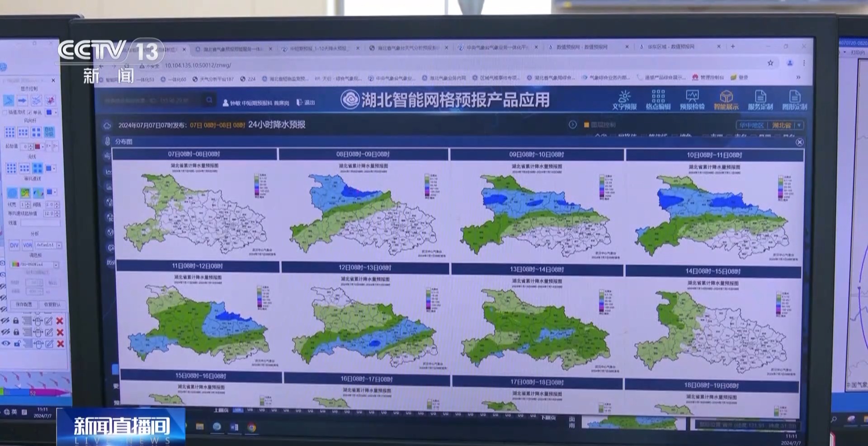Select the first display-control icon in left panel
Screen dimensions: 868x446
pyautogui.click(x=9, y=100)
